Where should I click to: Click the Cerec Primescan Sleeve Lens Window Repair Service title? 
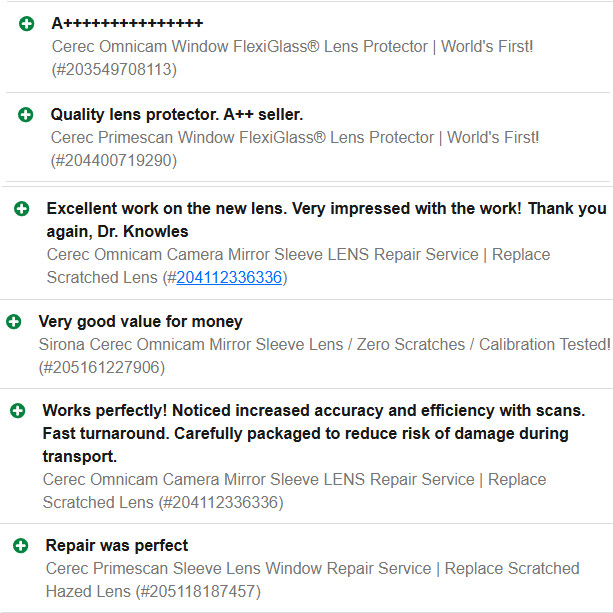point(312,569)
